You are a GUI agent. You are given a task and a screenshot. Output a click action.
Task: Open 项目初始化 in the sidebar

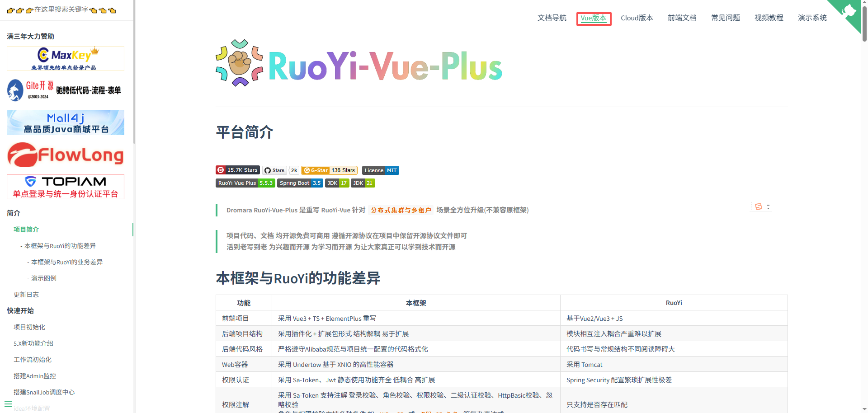click(x=29, y=327)
